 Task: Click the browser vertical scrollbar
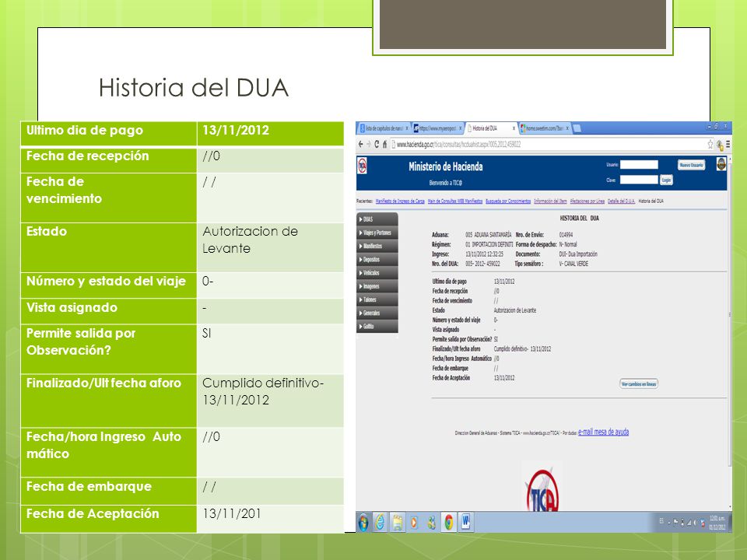730,314
